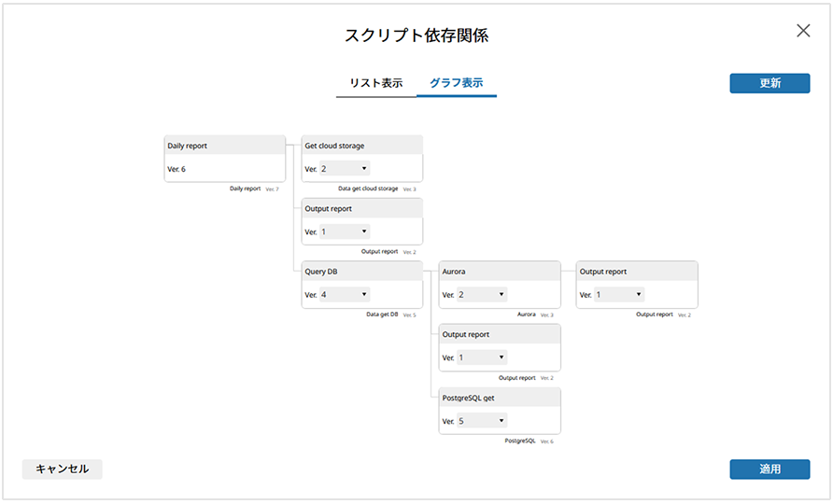Select the Daily report node header
833x504 pixels.
point(225,146)
